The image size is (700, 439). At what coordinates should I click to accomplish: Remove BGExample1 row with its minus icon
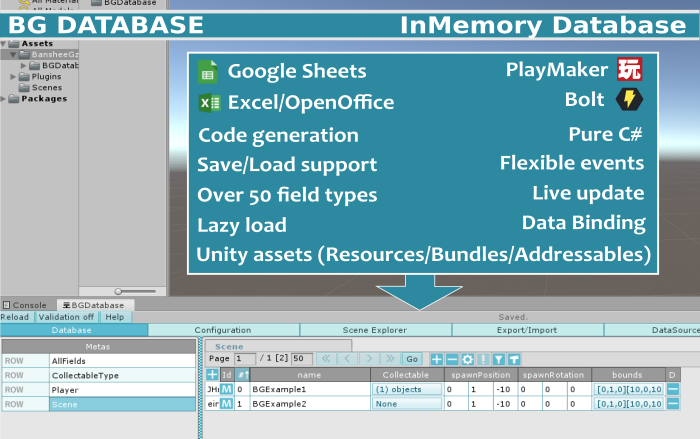pos(673,388)
